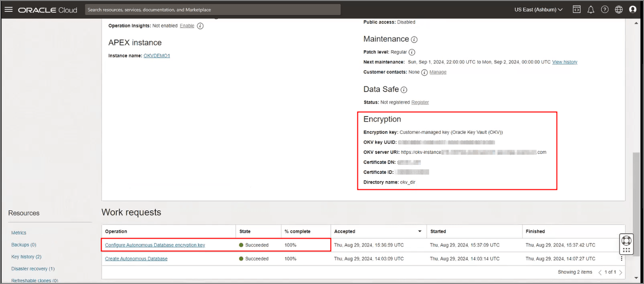
Task: Click the View history maintenance link
Action: [x=564, y=62]
